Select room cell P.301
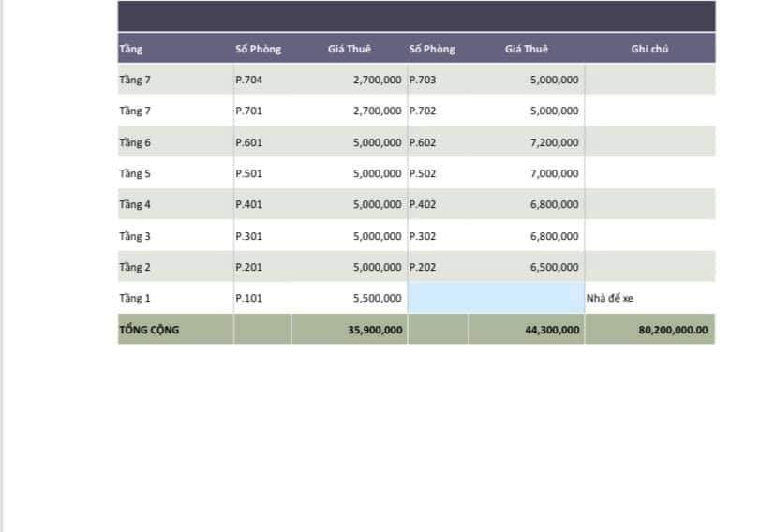775x532 pixels. pos(248,237)
